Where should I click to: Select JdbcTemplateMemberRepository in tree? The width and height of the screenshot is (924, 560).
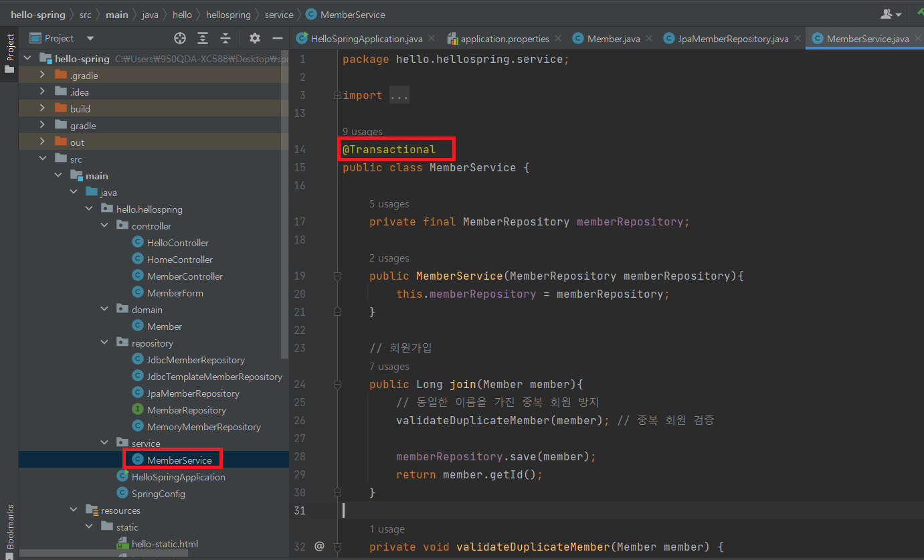(x=215, y=377)
